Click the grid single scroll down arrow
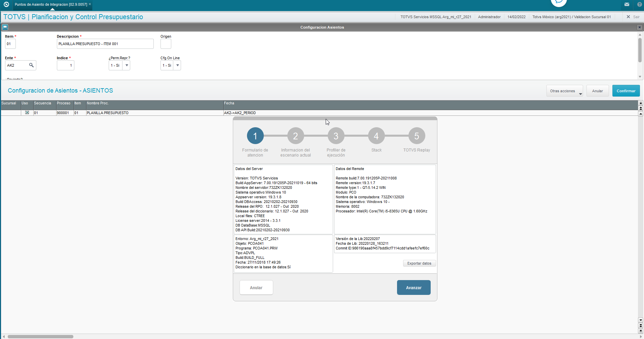The image size is (644, 339). [641, 320]
